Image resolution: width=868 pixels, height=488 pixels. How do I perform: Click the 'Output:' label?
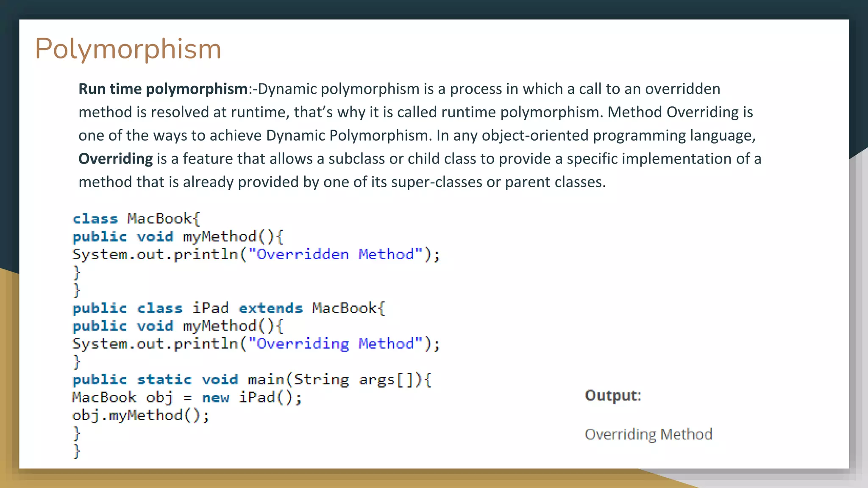tap(613, 395)
